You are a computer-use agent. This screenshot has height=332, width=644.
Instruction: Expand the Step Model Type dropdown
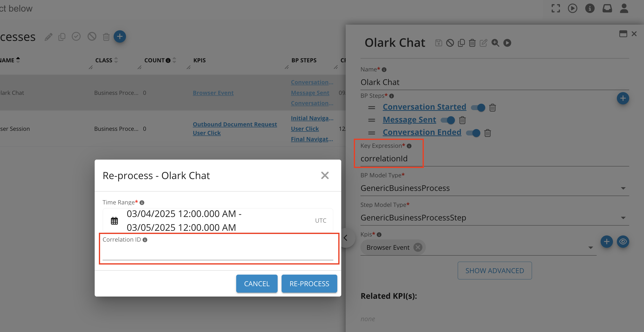(x=623, y=218)
